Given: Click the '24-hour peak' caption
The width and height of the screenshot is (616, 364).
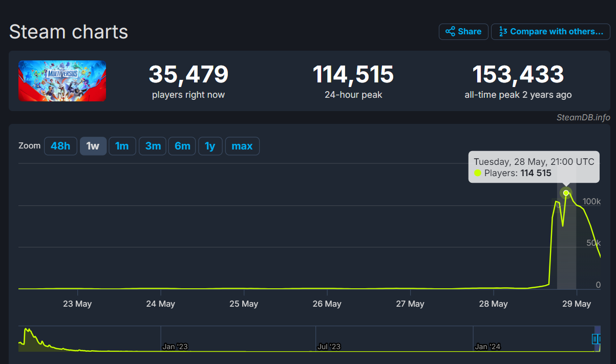Looking at the screenshot, I should coord(353,95).
